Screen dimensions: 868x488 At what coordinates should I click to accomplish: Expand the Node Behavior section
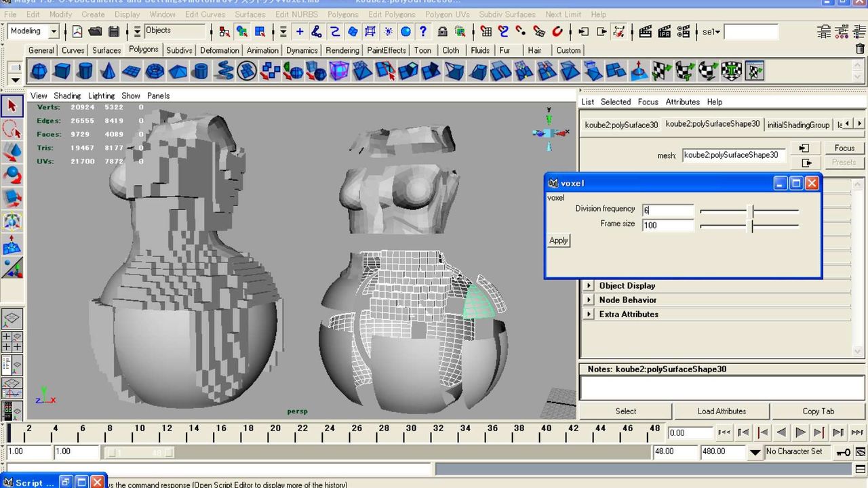589,300
